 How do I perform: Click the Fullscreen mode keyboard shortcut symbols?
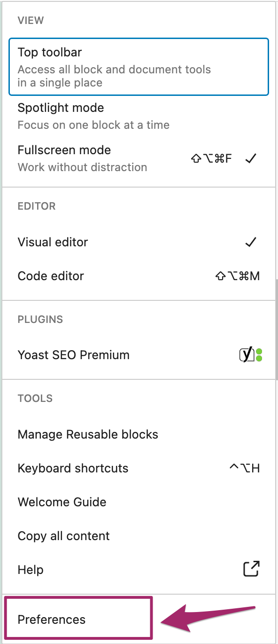coord(211,158)
